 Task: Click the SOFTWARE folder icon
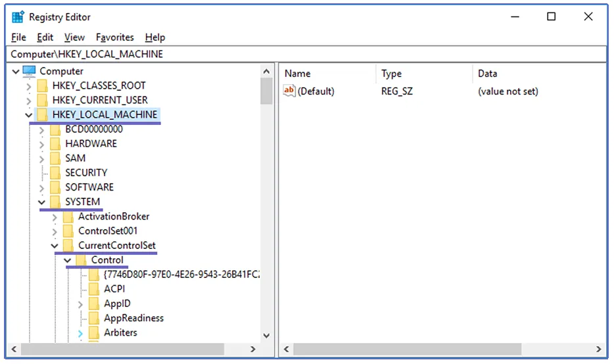pyautogui.click(x=55, y=187)
